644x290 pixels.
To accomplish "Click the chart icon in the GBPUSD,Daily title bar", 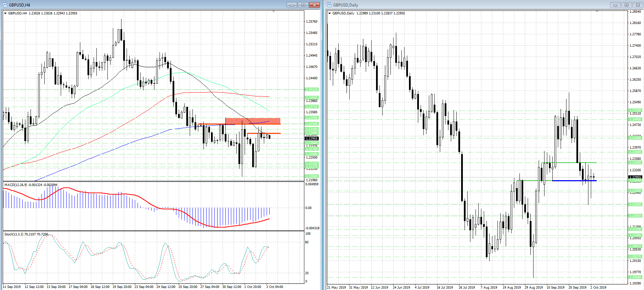I will (329, 5).
